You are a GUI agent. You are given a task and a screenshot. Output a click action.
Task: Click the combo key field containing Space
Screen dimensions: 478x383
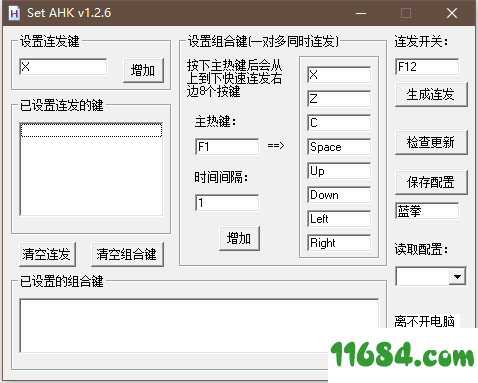[x=339, y=147]
